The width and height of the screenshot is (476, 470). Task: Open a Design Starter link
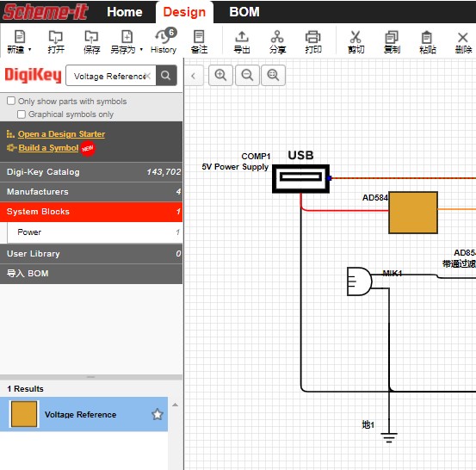(61, 134)
